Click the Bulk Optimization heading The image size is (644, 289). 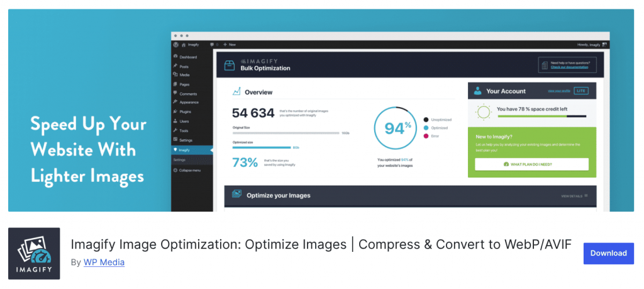pos(265,68)
